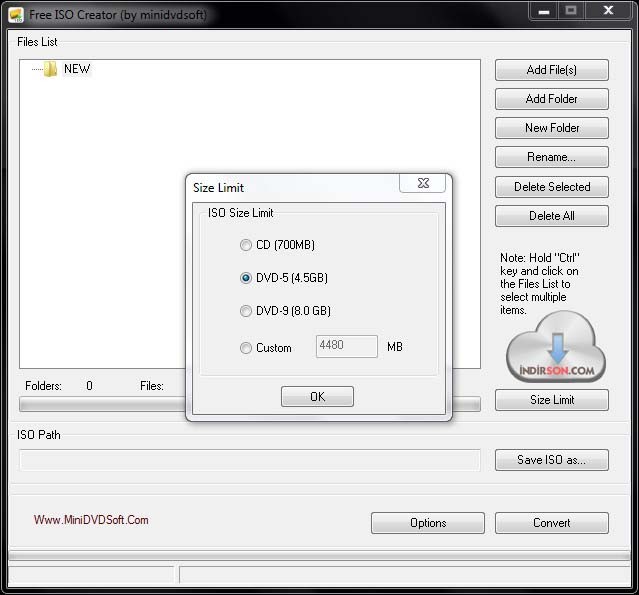
Task: Create a New Folder in the list
Action: click(552, 128)
